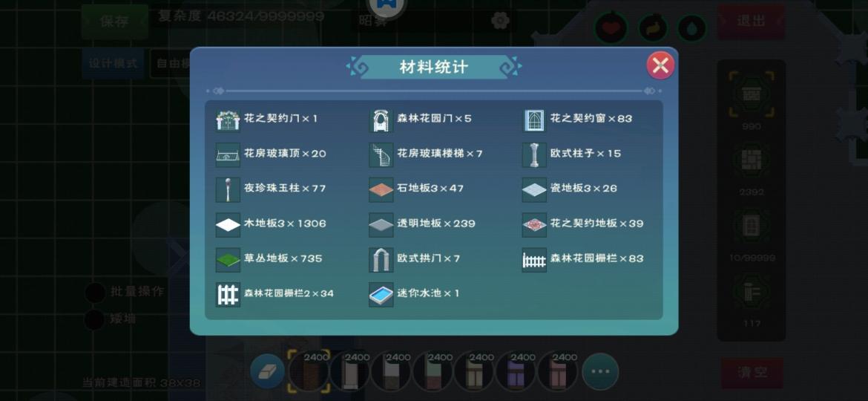Image resolution: width=868 pixels, height=401 pixels.
Task: Toggle the 矮墙 checkbox
Action: point(95,319)
